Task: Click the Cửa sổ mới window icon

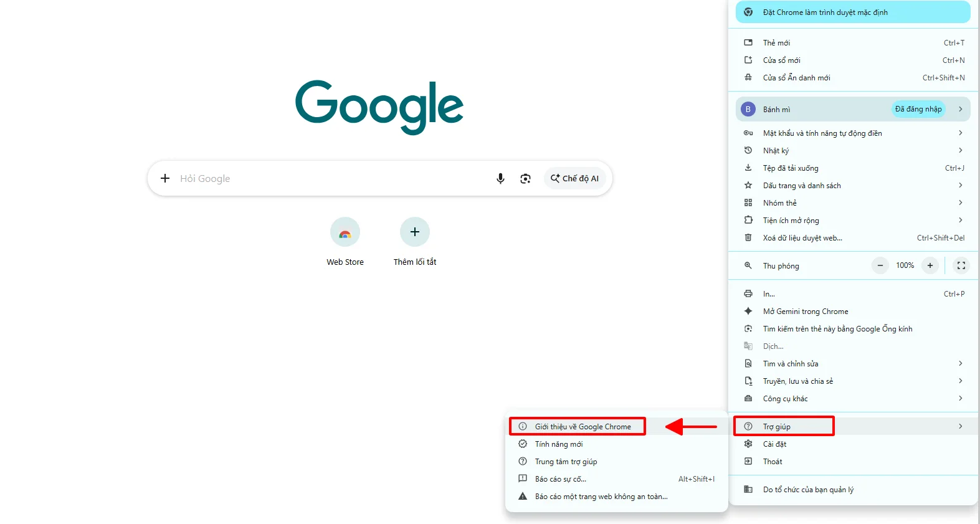Action: (x=748, y=60)
